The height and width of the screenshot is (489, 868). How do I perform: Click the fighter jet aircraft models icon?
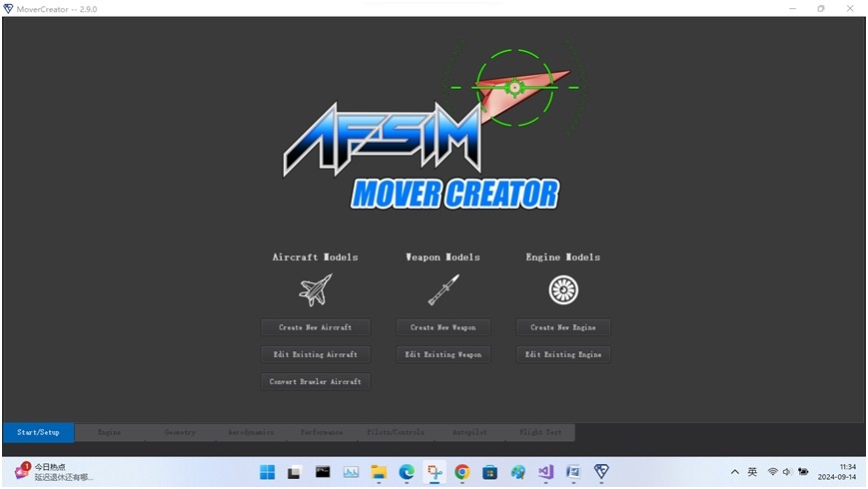click(x=316, y=289)
